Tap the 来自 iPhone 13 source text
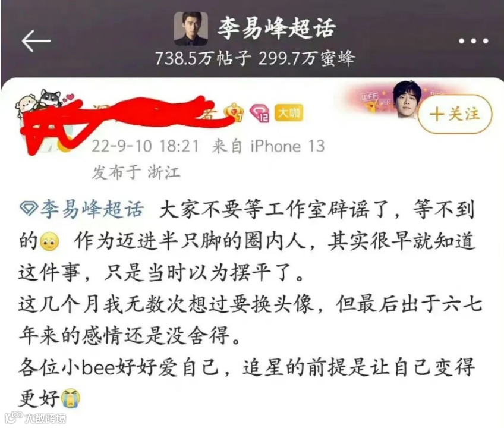Screen dimensions: 504x428 (x=268, y=146)
